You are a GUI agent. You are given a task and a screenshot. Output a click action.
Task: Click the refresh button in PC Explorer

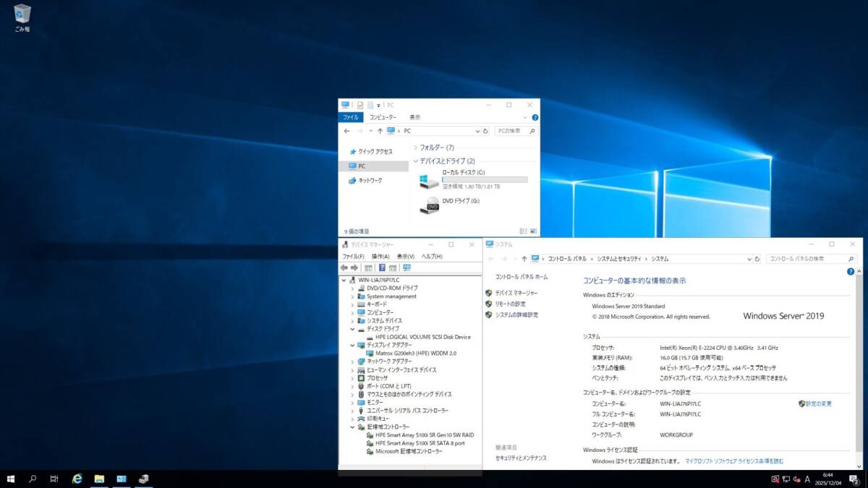tap(486, 131)
